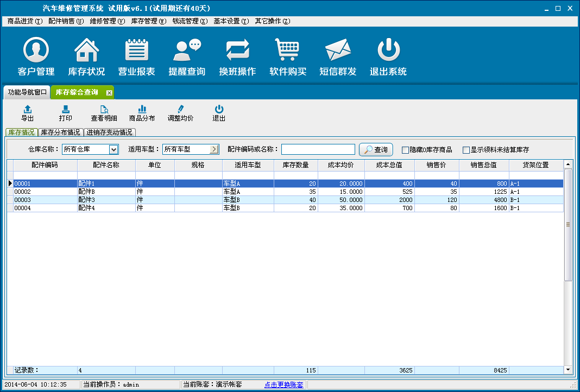This screenshot has width=580, height=392.
Task: Open 营业报表 business report icon
Action: click(137, 50)
